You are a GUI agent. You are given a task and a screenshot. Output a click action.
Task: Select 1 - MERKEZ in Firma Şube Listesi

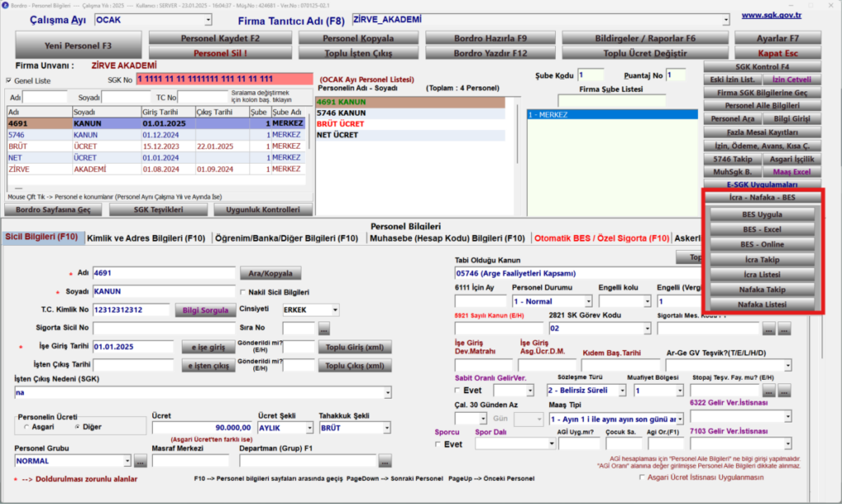[612, 115]
